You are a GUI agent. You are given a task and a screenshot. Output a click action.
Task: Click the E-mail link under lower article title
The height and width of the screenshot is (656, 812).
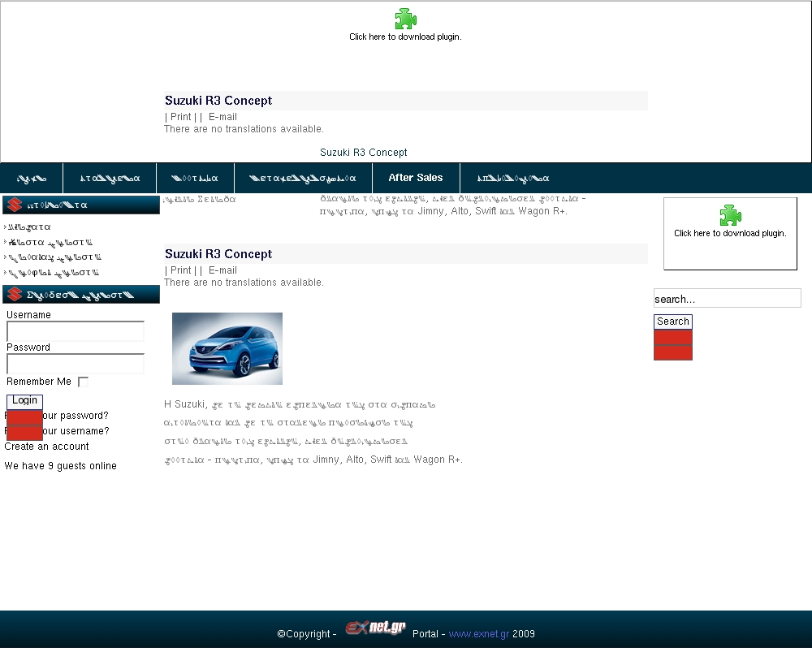pyautogui.click(x=222, y=270)
